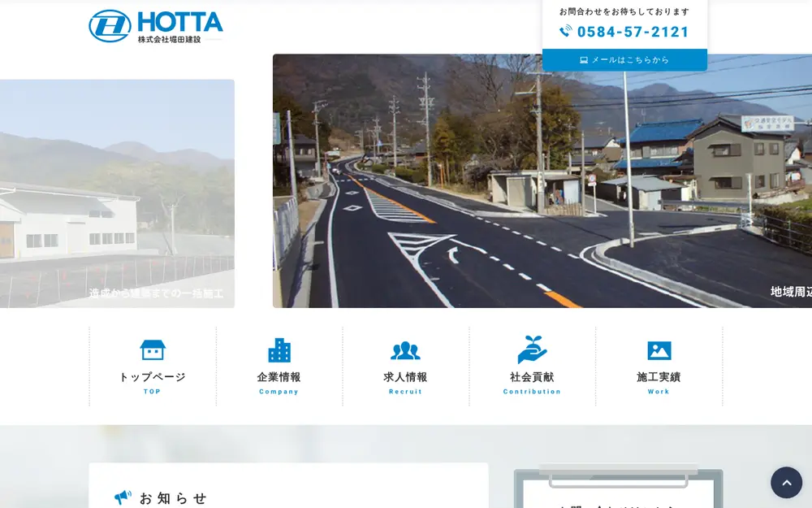
Task: Click the Work label under 施工実績
Action: click(x=659, y=392)
